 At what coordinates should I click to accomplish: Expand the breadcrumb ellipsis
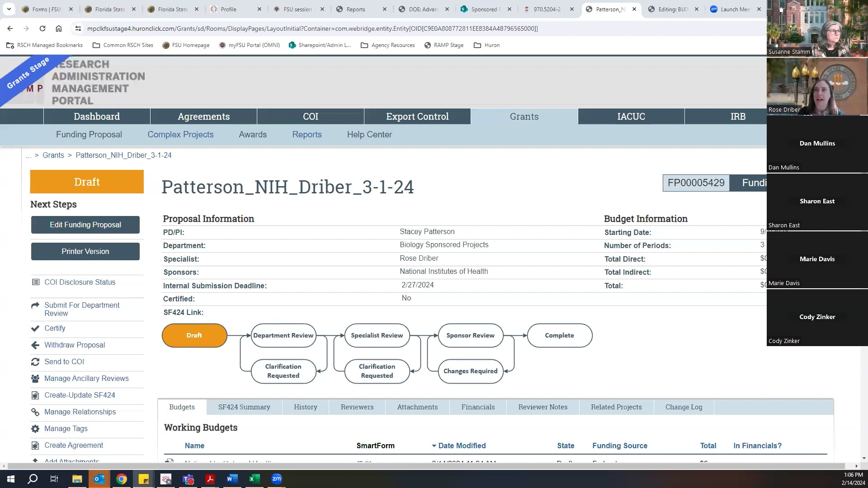point(29,155)
